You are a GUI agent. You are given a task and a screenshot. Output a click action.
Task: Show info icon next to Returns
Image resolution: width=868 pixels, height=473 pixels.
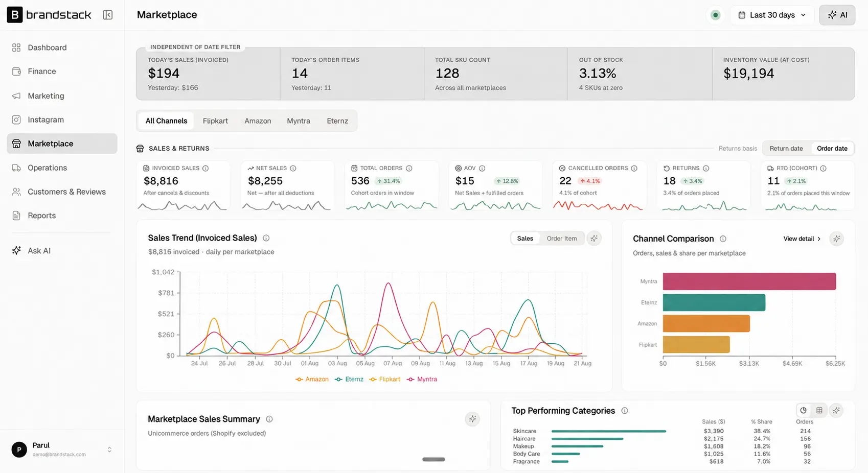pos(706,168)
